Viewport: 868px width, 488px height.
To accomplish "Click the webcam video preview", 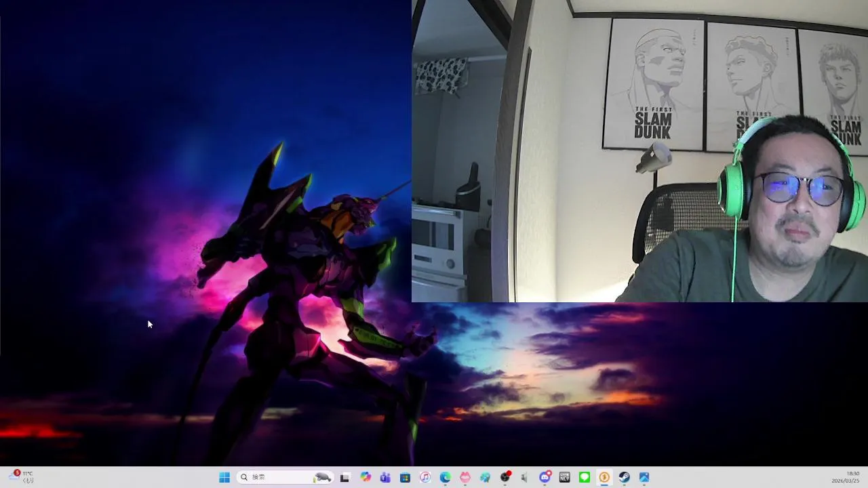I will pos(639,150).
